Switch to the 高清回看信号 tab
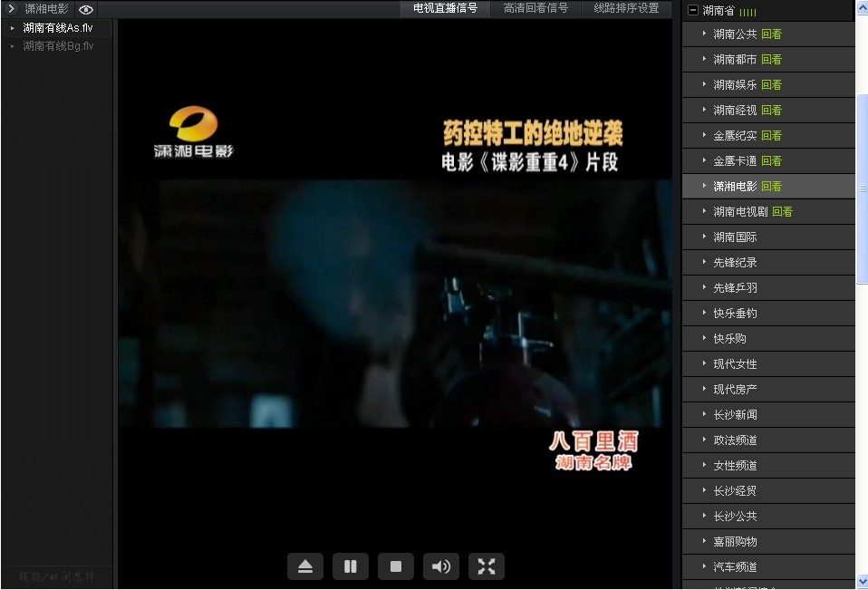This screenshot has width=868, height=590. pos(535,11)
